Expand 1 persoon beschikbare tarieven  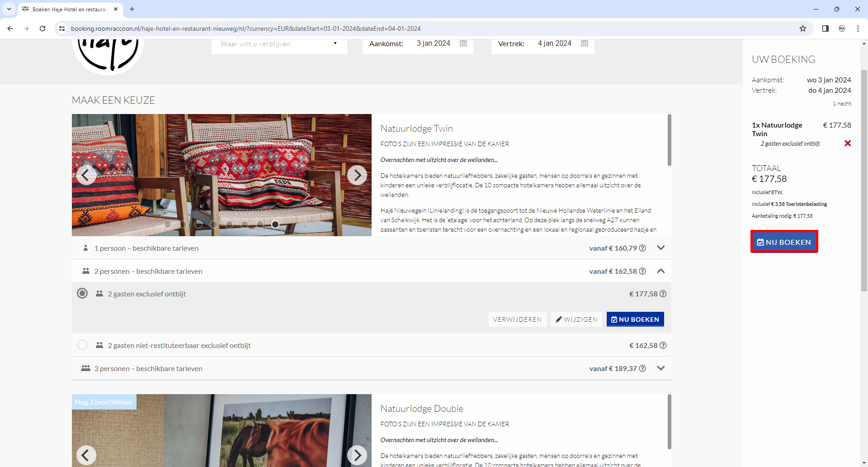click(660, 248)
